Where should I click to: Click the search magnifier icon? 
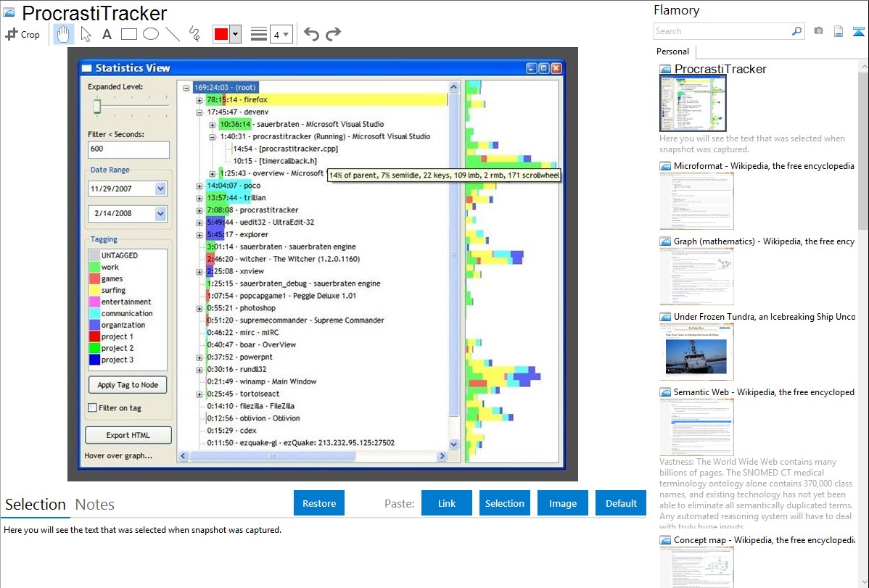(796, 31)
